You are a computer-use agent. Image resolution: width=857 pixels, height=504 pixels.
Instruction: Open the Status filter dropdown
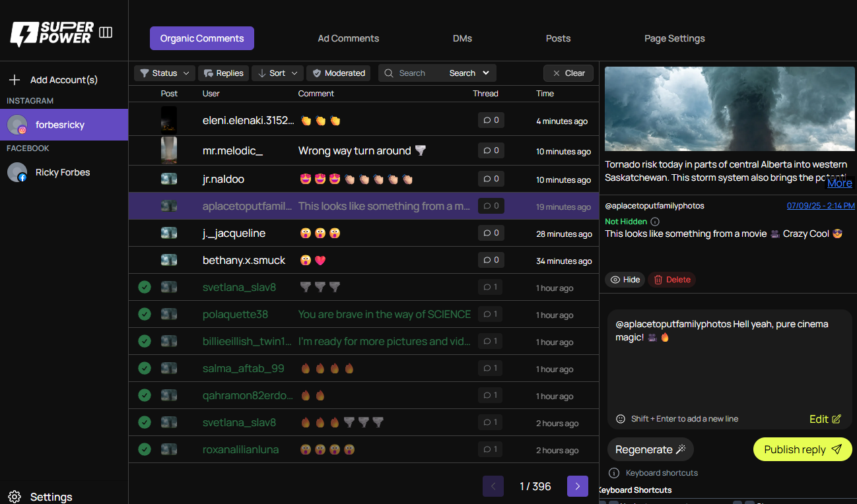pos(164,73)
